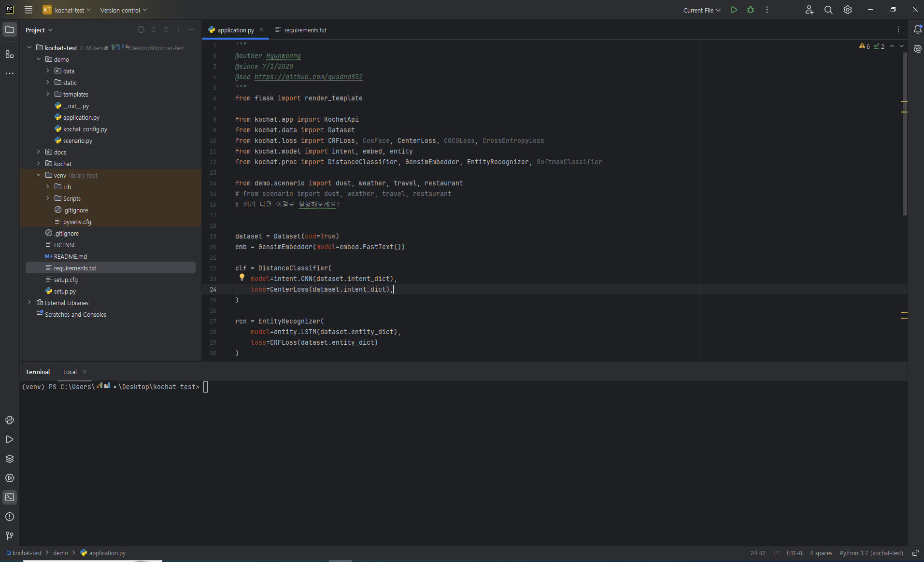
Task: Expand the data folder
Action: pyautogui.click(x=48, y=71)
